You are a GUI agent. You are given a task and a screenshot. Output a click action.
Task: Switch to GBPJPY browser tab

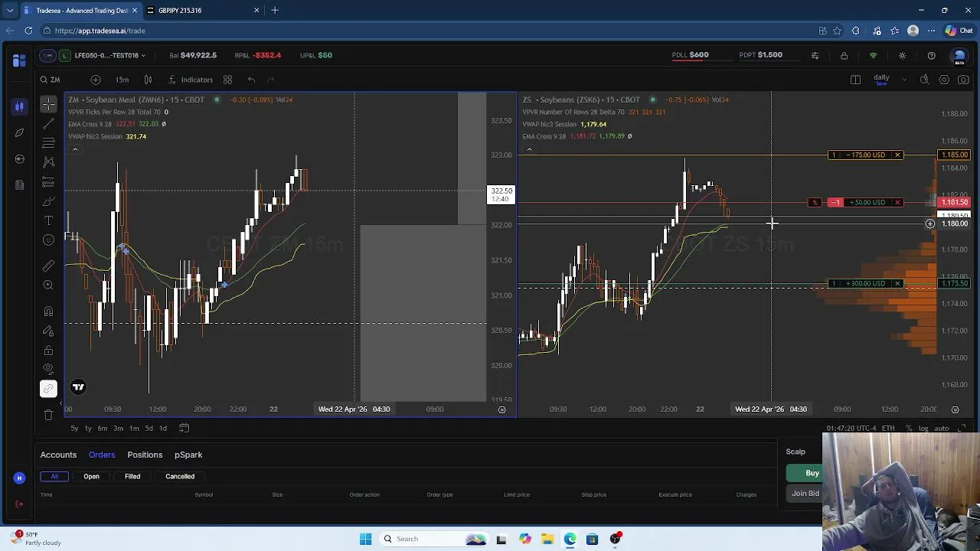[203, 11]
